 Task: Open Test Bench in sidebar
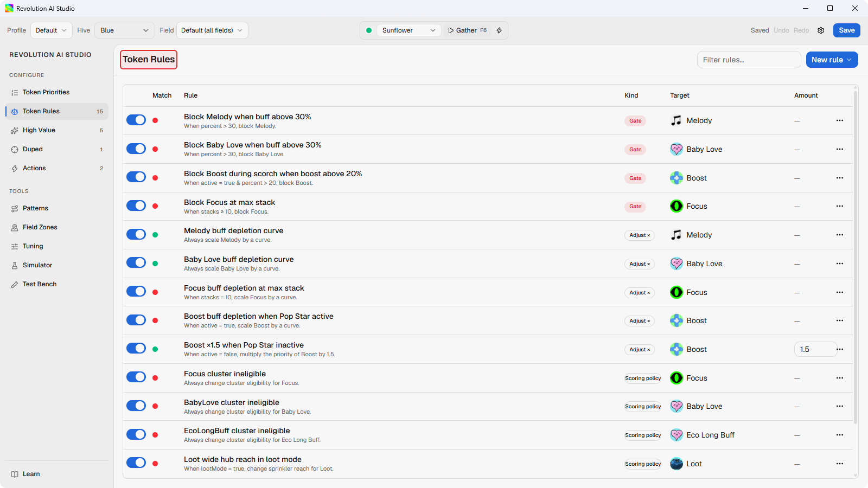[57, 284]
